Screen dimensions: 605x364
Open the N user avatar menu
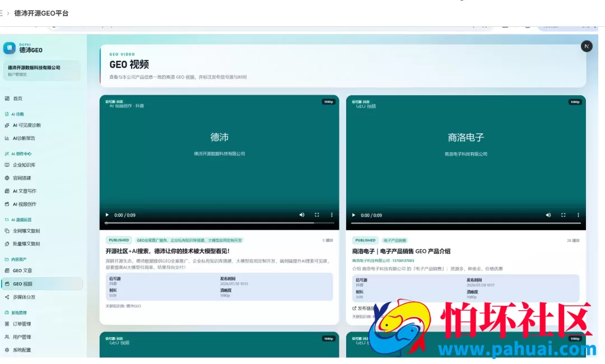[x=587, y=46]
